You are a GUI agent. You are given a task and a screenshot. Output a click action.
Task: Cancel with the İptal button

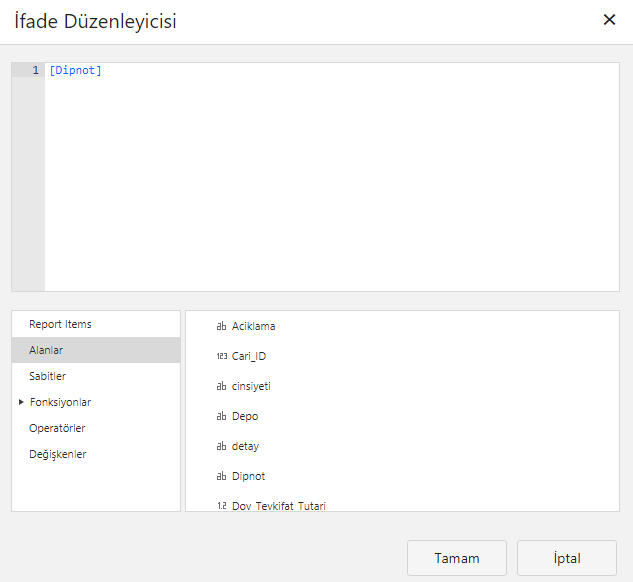567,558
